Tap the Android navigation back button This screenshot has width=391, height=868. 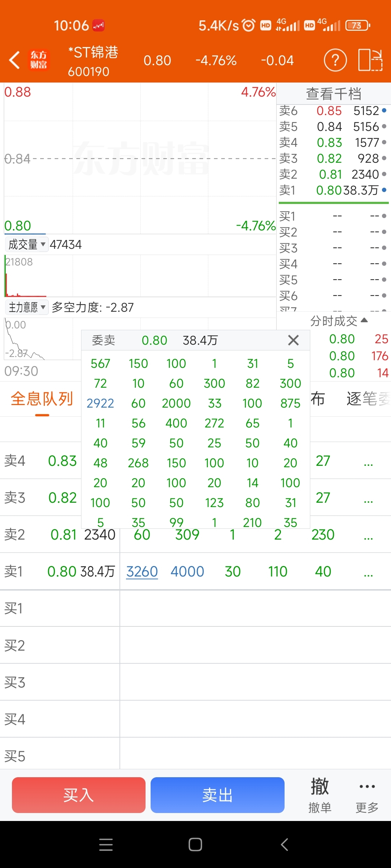[285, 844]
